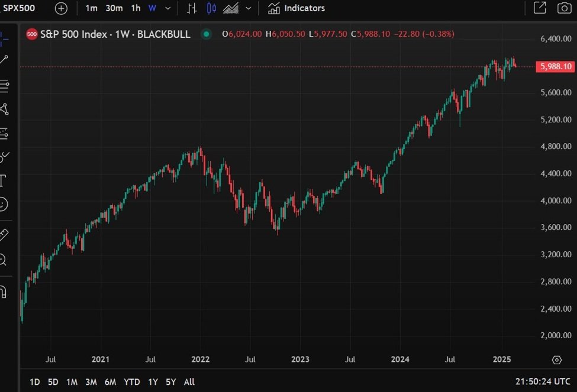Image resolution: width=577 pixels, height=392 pixels.
Task: Select the candlestick chart style
Action: (x=211, y=8)
